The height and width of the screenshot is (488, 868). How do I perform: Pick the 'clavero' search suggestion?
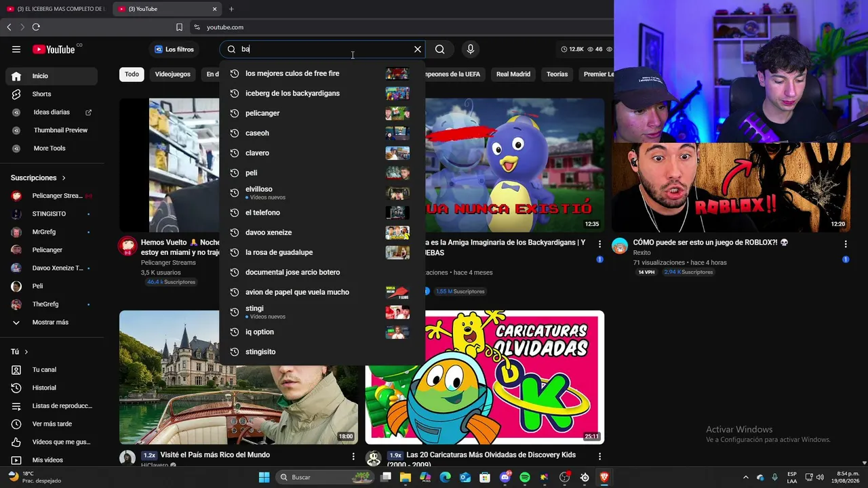pyautogui.click(x=322, y=153)
